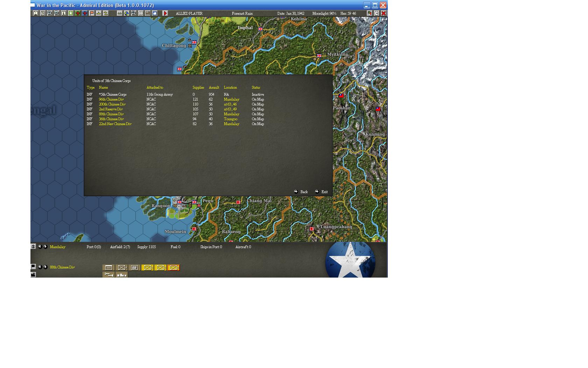Open the OP (operations) toolbar icon
Screen dimensions: 588x368
[141, 13]
